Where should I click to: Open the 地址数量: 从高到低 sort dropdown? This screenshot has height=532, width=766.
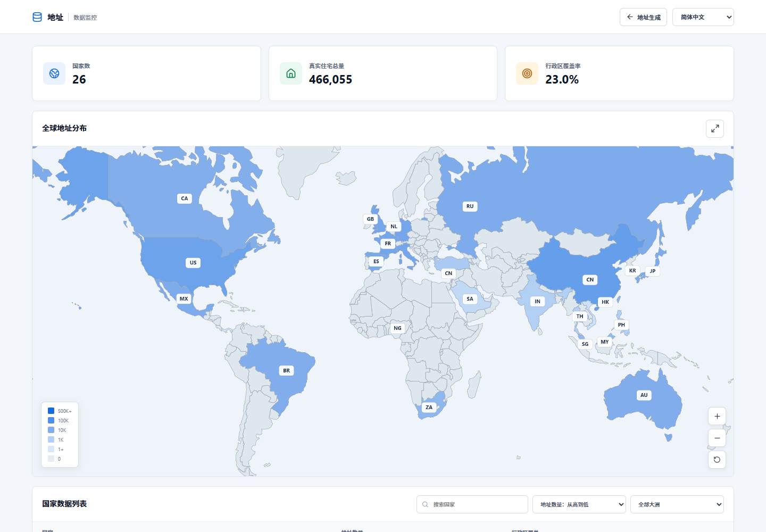click(579, 504)
